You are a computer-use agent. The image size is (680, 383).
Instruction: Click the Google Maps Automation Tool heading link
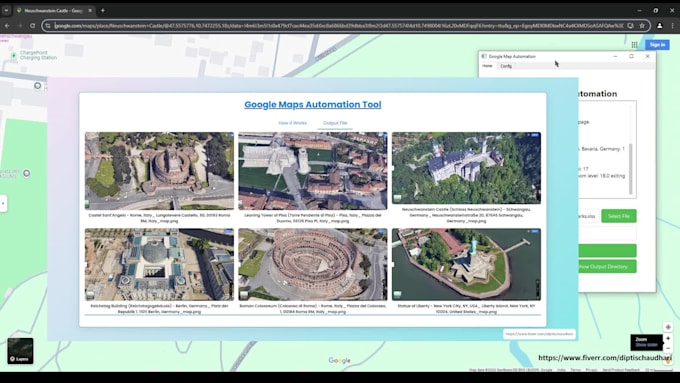coord(313,105)
